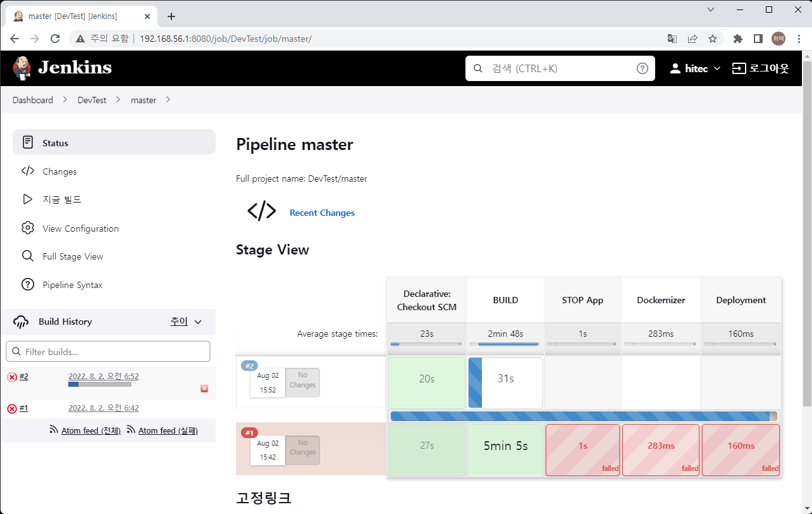
Task: Click the #1 build badge in stage view
Action: tap(249, 433)
